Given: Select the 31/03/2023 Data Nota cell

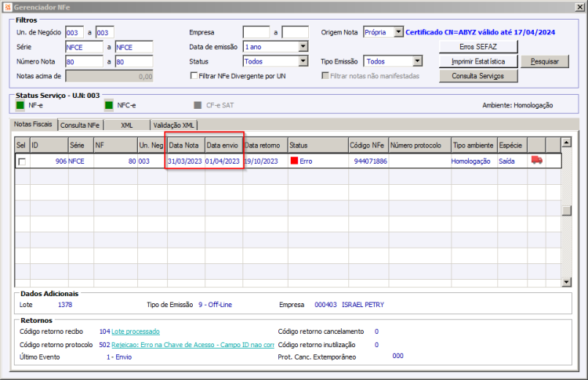Looking at the screenshot, I should click(185, 161).
